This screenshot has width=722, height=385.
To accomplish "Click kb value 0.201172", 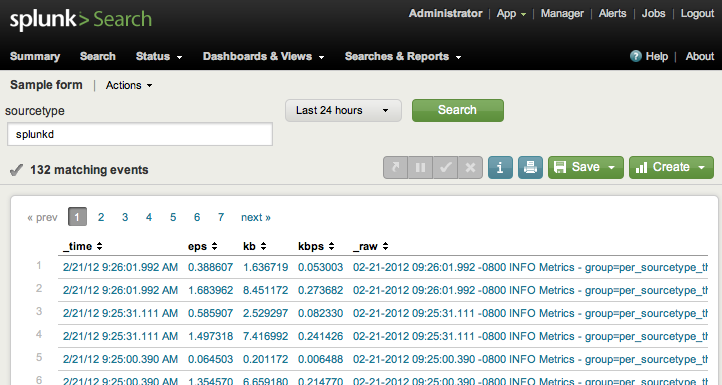I will tap(266, 360).
